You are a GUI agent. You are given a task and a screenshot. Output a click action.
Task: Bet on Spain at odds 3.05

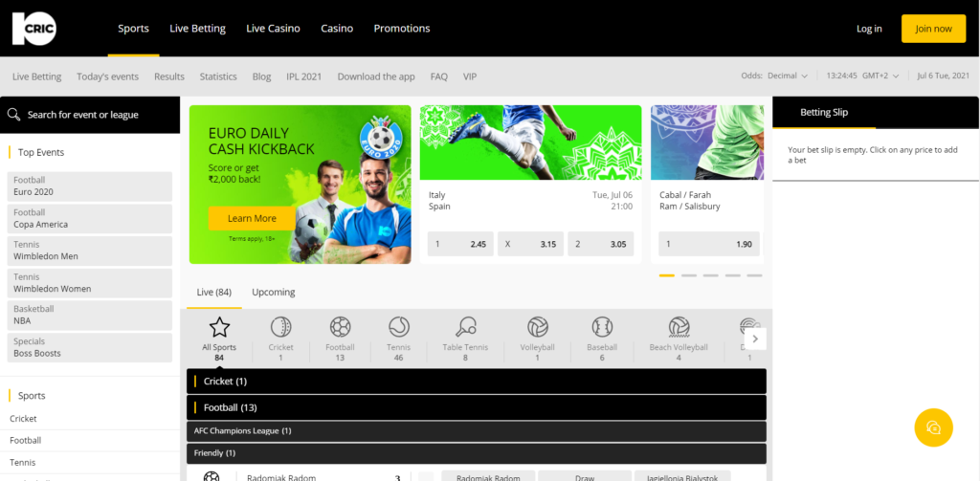(x=601, y=244)
